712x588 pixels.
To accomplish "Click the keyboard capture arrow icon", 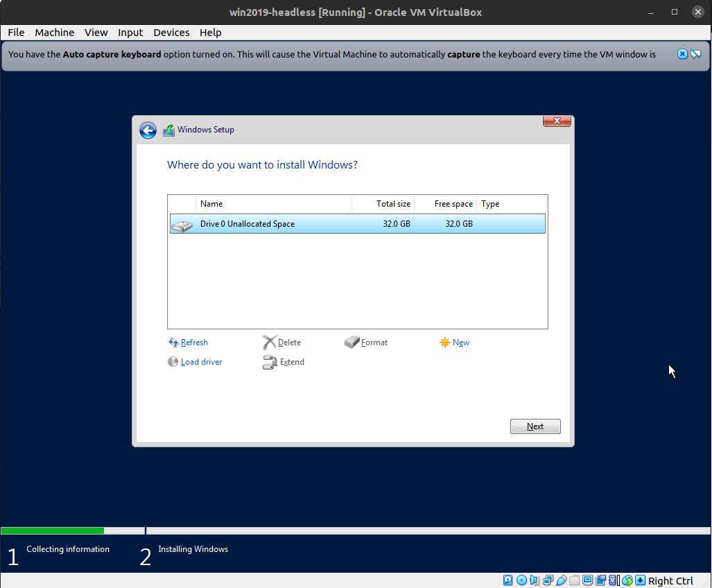I will coord(641,580).
